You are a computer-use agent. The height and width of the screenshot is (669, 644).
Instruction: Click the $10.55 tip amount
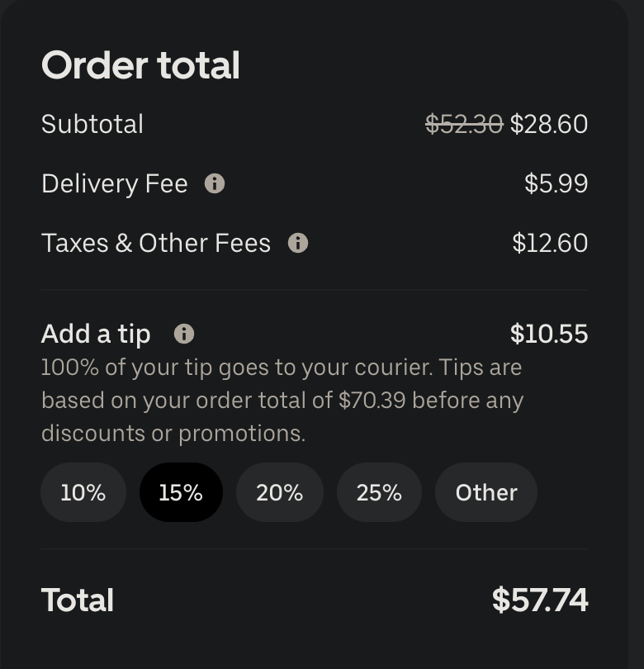549,334
